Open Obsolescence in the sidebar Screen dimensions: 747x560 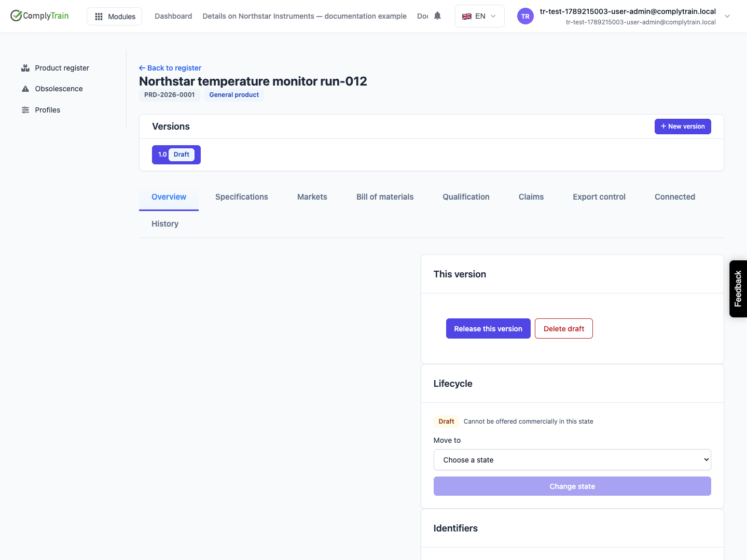point(59,89)
